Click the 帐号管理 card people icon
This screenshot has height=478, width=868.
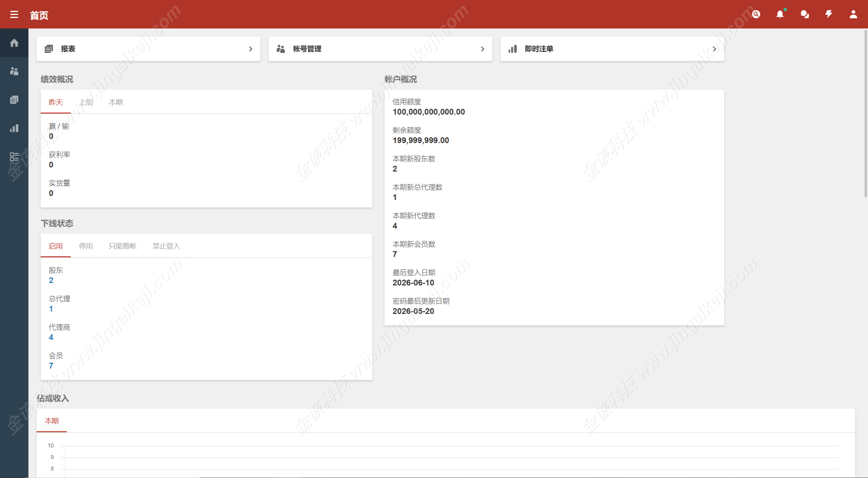[x=281, y=49]
